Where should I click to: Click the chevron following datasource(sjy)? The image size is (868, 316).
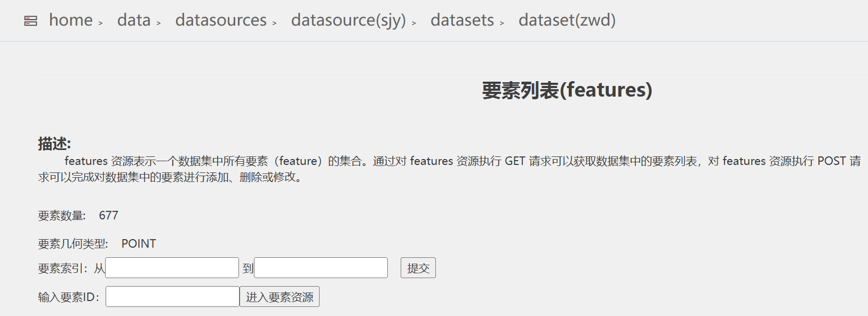pos(413,23)
